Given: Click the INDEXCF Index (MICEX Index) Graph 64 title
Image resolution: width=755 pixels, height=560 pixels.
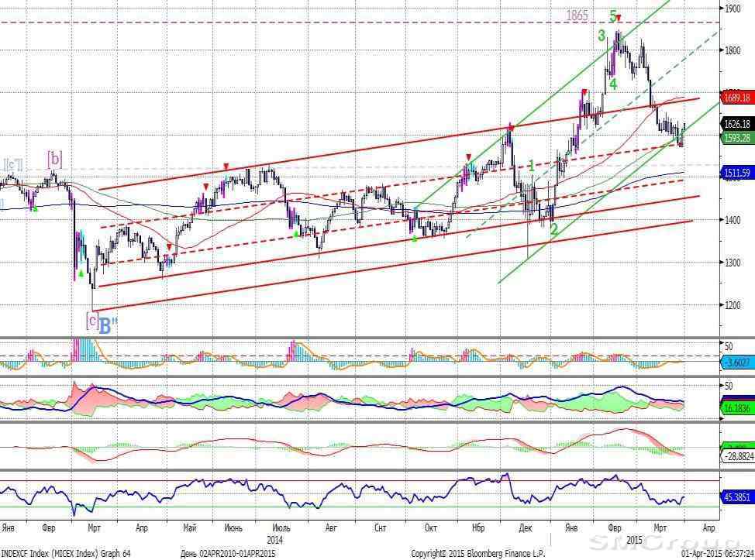Looking at the screenshot, I should [66, 554].
